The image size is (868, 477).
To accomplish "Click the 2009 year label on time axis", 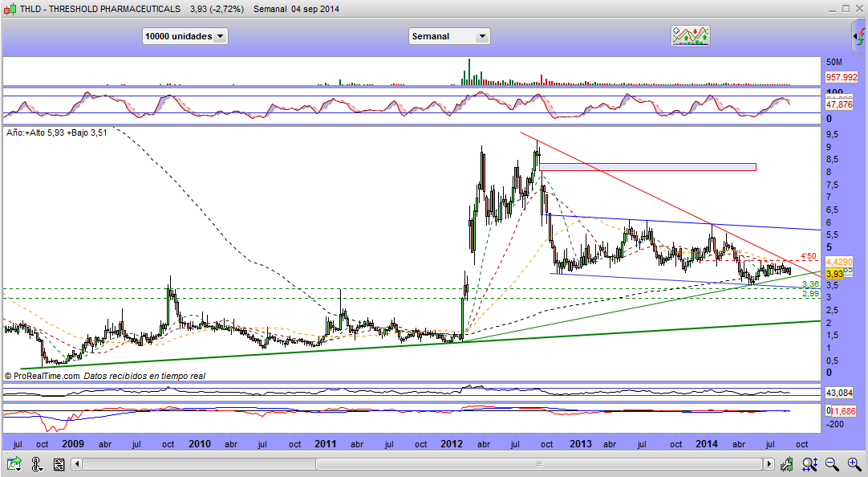I will (x=73, y=444).
